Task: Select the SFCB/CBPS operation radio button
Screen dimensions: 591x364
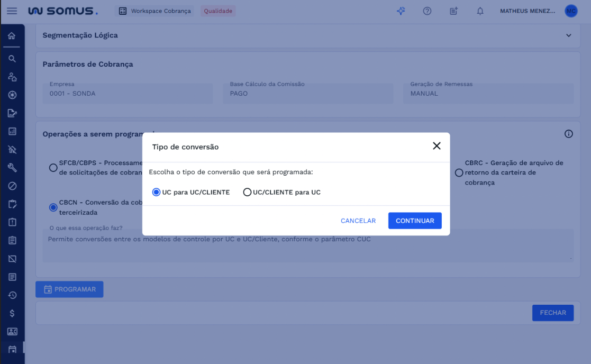Action: click(53, 168)
